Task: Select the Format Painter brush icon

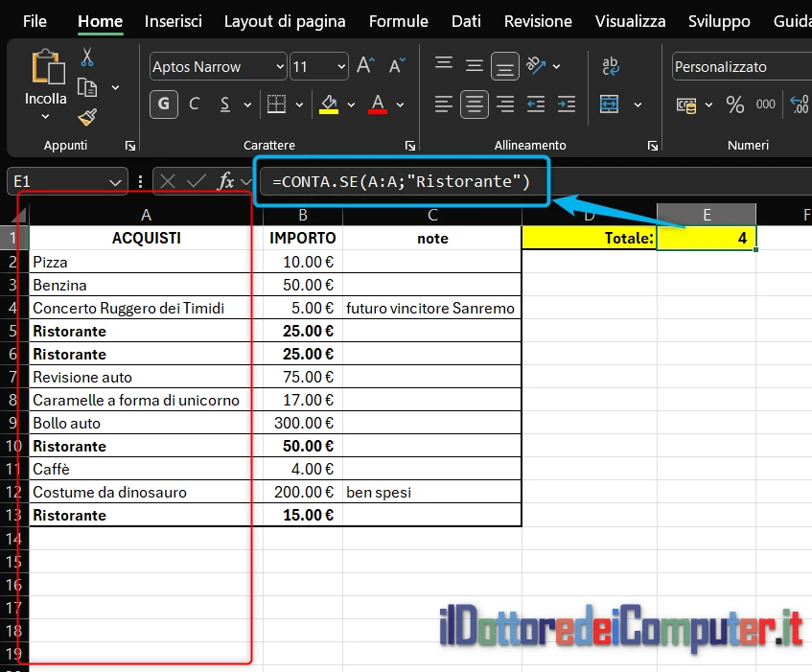Action: point(87,118)
